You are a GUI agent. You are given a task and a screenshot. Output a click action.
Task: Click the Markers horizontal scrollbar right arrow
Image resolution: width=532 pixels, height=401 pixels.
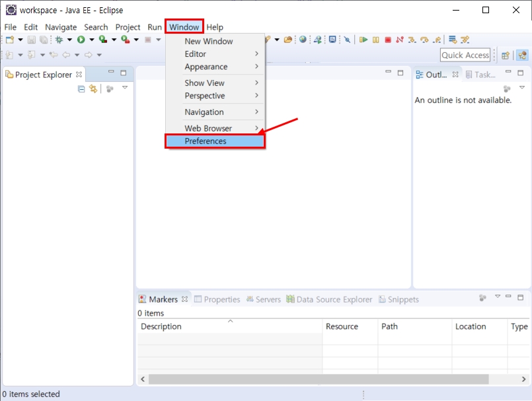coord(524,379)
